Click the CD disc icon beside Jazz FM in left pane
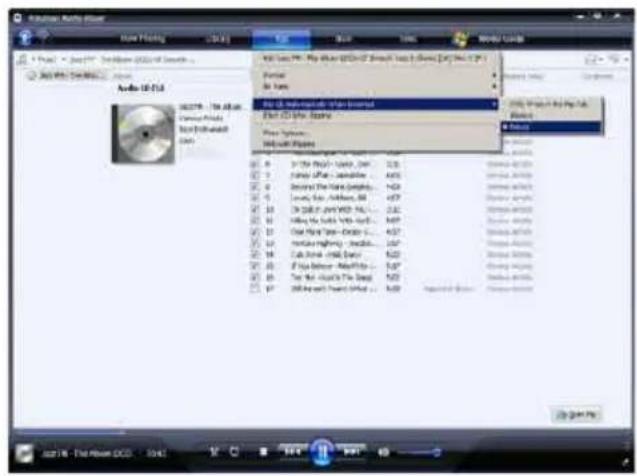 [32, 76]
